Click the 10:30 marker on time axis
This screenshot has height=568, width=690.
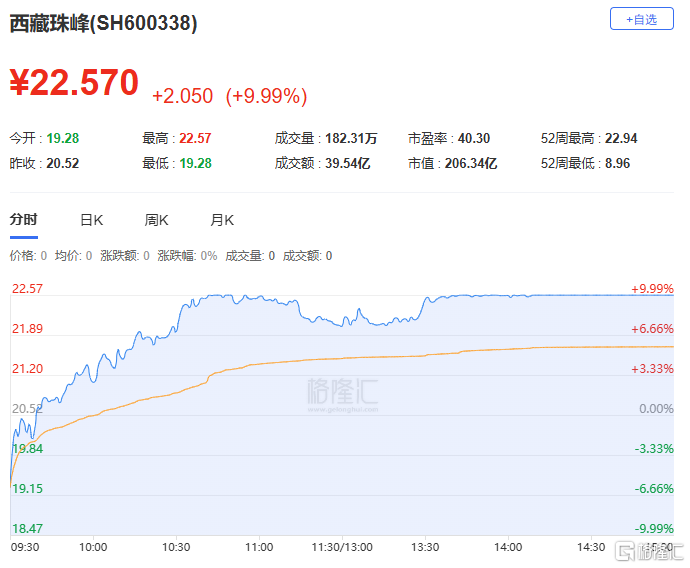(176, 547)
